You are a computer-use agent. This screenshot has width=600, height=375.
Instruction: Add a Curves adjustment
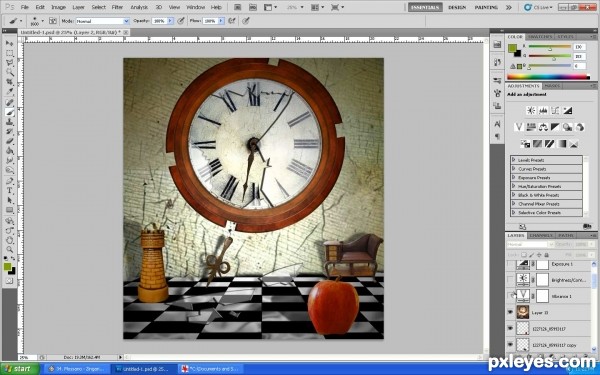click(x=555, y=111)
